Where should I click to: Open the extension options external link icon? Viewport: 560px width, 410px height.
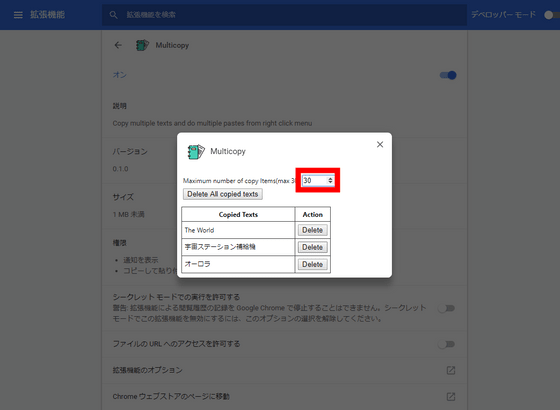451,370
